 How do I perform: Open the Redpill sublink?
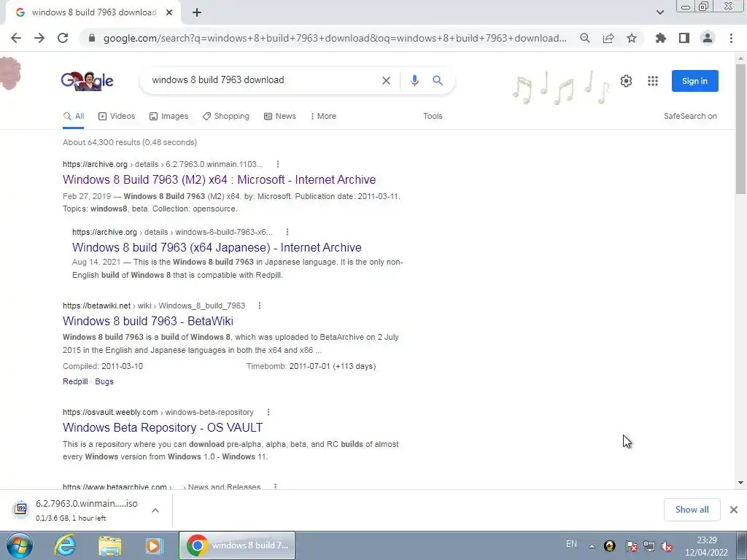coord(75,381)
